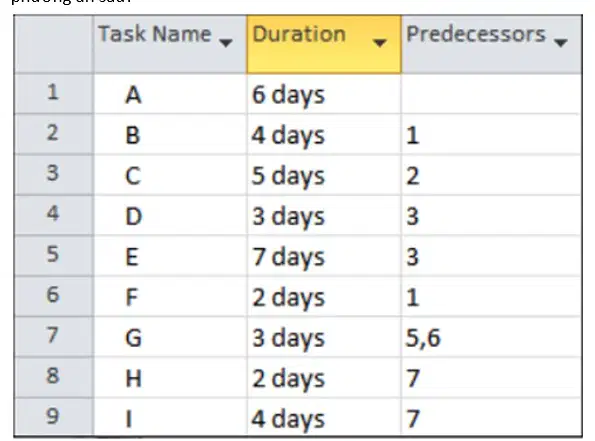Select row header number 5

tap(54, 256)
